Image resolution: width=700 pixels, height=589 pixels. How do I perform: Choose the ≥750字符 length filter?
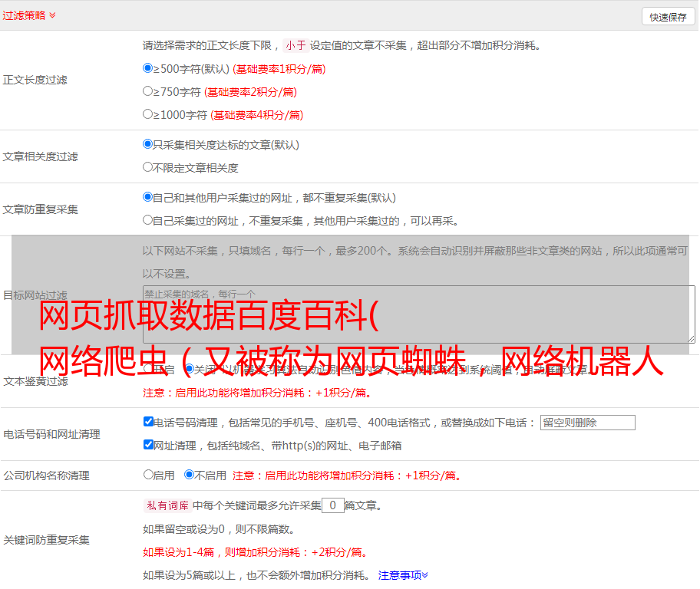(x=148, y=91)
